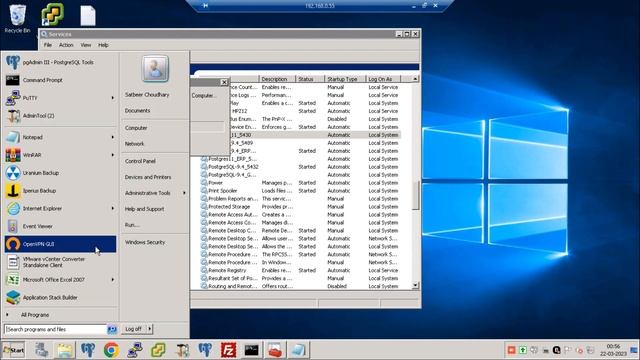Select the Remote Registry service
The image size is (640, 360).
[300, 270]
